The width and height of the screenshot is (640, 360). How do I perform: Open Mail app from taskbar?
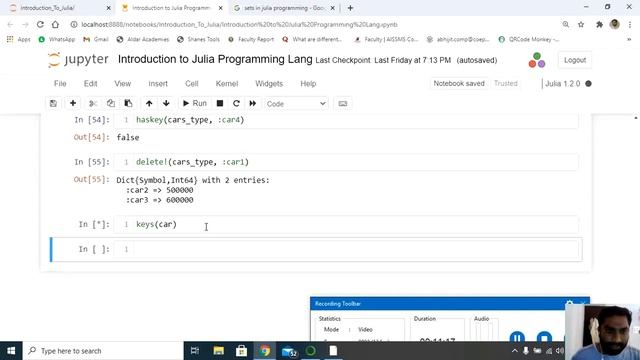coord(289,351)
